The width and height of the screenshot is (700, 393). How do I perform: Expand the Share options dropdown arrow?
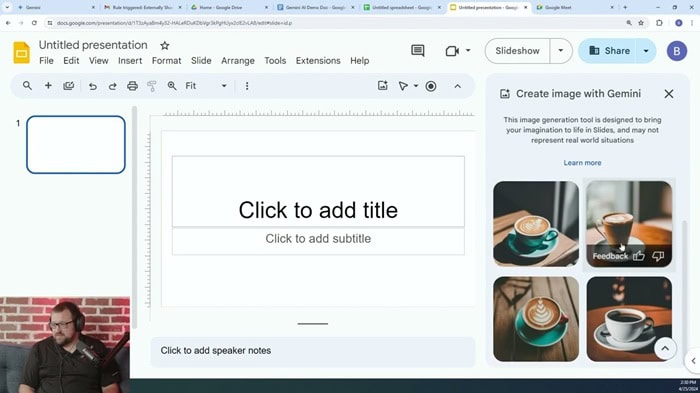(x=646, y=51)
